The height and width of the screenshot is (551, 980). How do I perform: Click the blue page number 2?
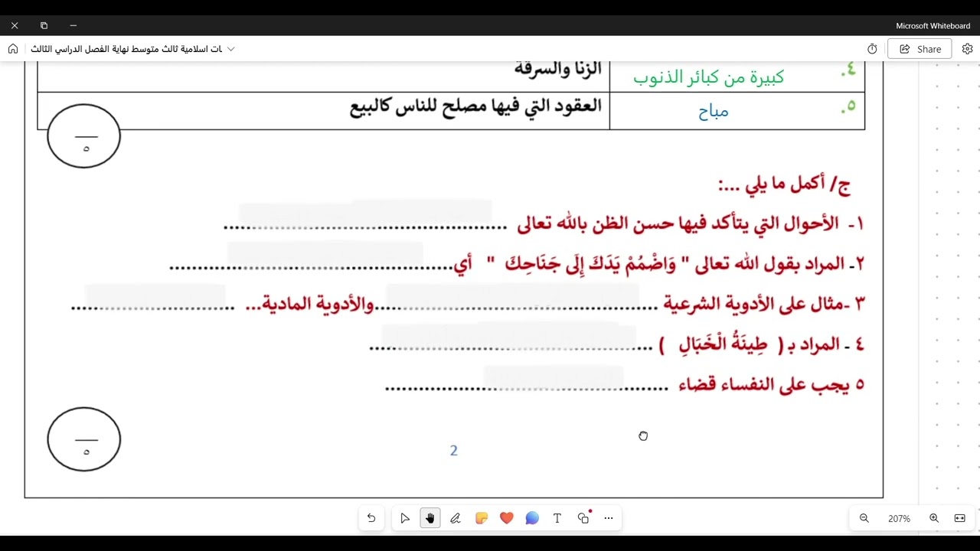click(x=453, y=451)
